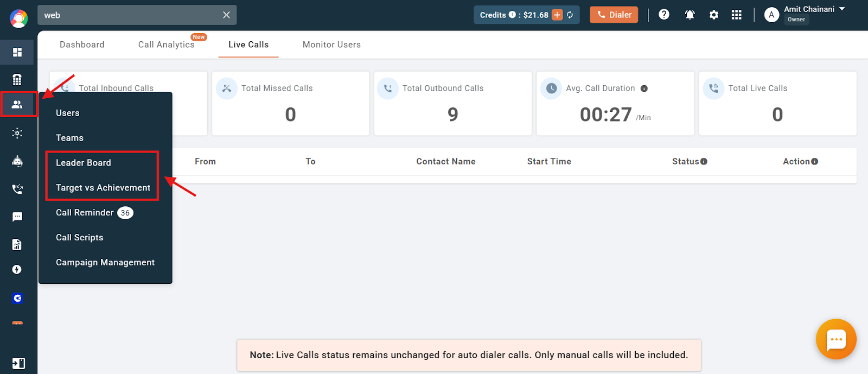
Task: Add credits with the orange plus icon
Action: 557,15
